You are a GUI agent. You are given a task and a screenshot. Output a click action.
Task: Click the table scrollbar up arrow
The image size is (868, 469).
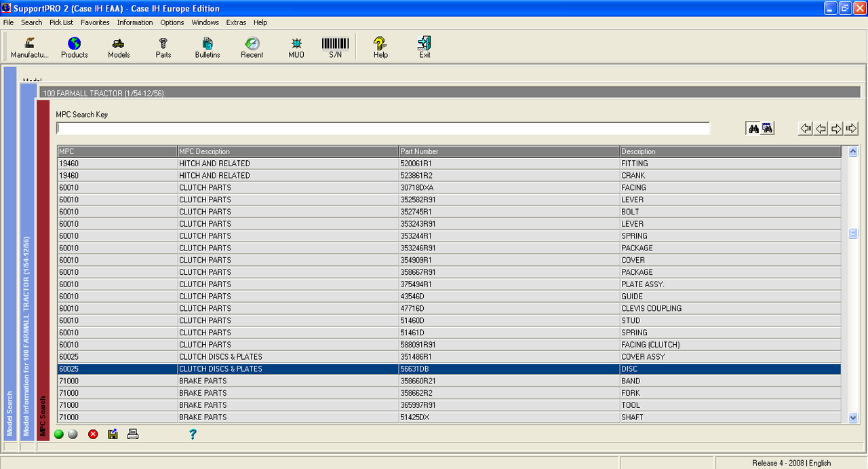click(x=853, y=151)
